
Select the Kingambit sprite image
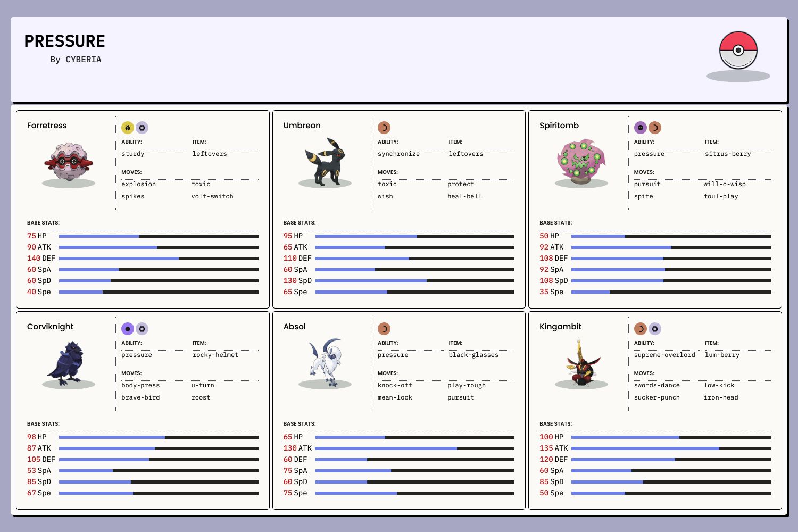581,363
